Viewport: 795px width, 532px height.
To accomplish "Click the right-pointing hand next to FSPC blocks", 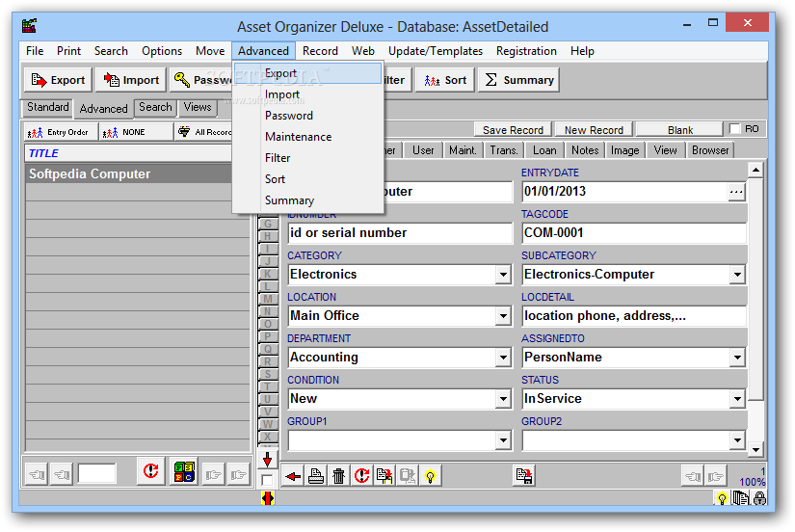I will coord(214,475).
